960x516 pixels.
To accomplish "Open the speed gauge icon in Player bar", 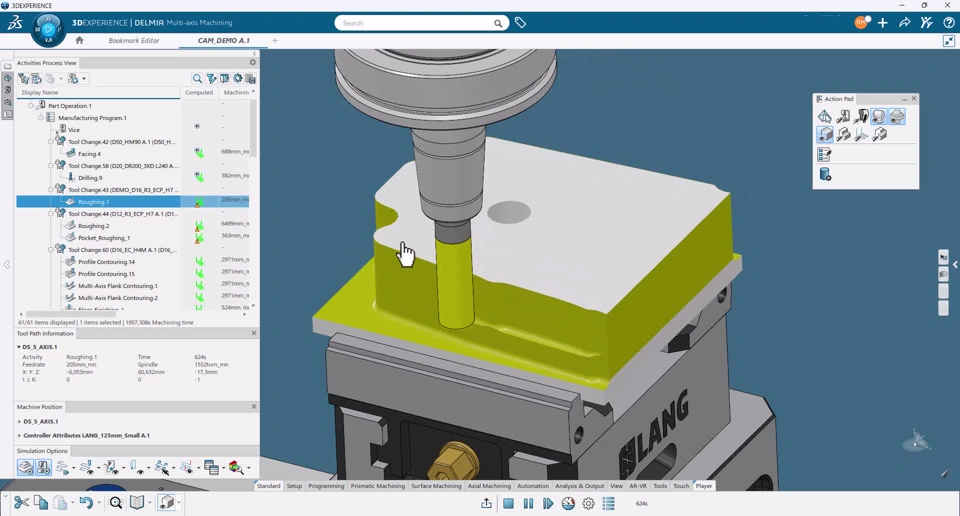I will 568,503.
